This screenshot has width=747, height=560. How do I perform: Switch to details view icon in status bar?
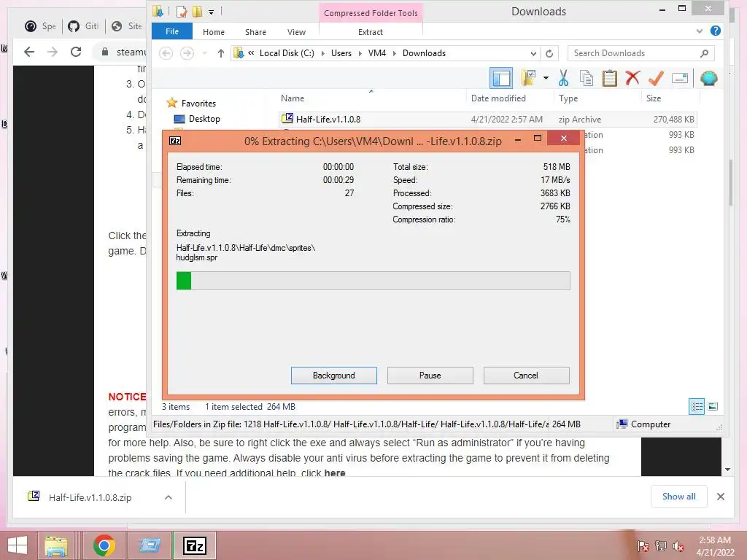pos(697,406)
